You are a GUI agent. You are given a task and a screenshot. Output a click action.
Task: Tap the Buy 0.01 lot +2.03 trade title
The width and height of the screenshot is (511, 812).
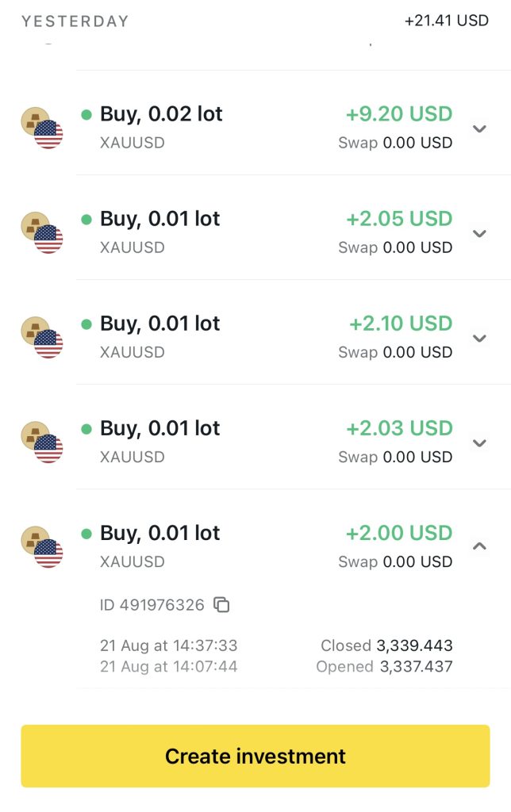(159, 428)
